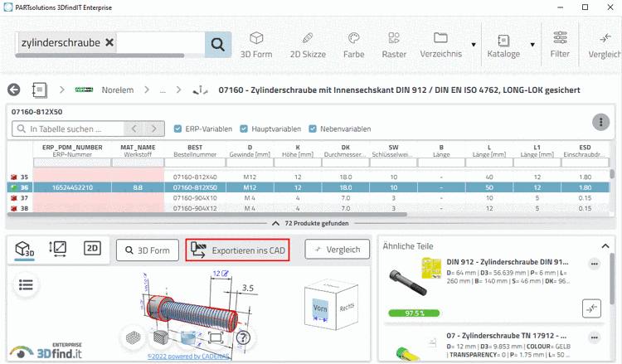Click the ERP_PDM_NUMBER filter field
This screenshot has width=622, height=364.
72,163
